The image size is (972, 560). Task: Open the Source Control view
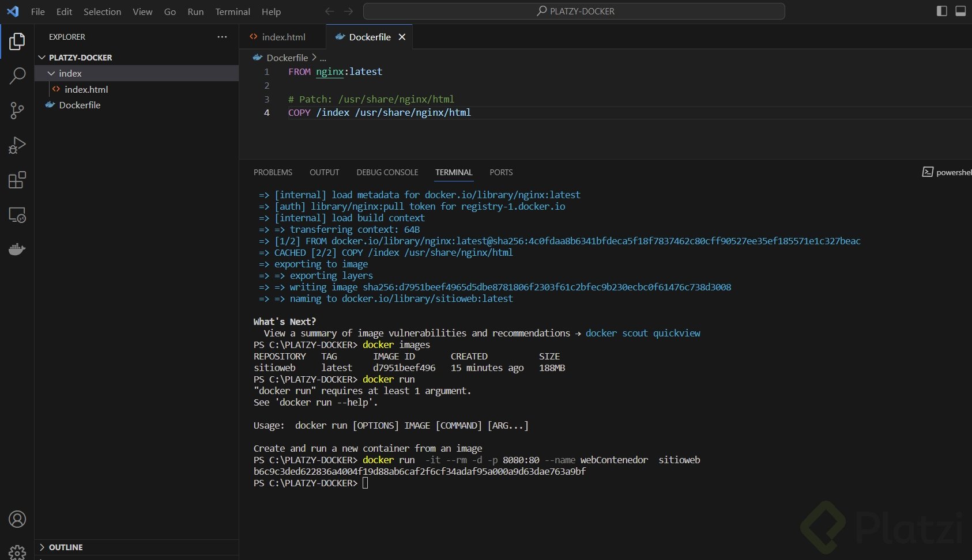tap(17, 111)
